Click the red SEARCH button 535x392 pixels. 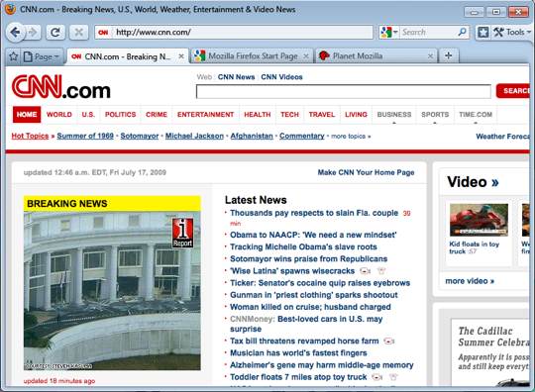click(513, 91)
